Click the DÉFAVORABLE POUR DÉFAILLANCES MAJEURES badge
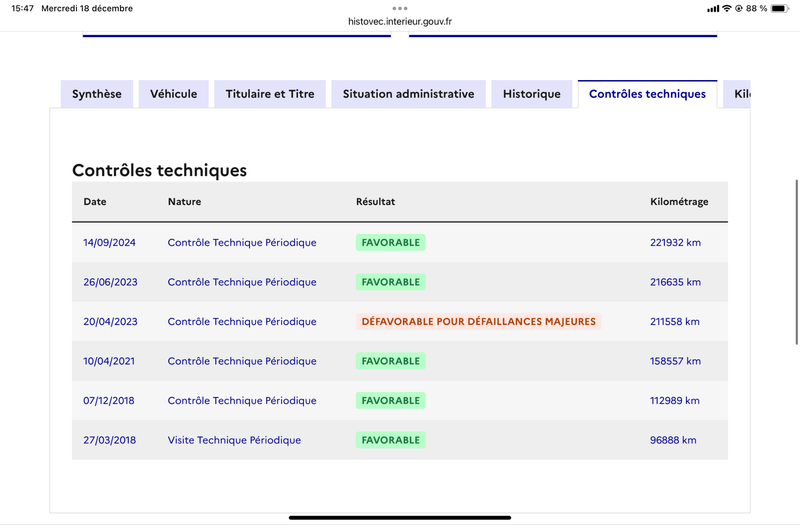 (x=479, y=321)
